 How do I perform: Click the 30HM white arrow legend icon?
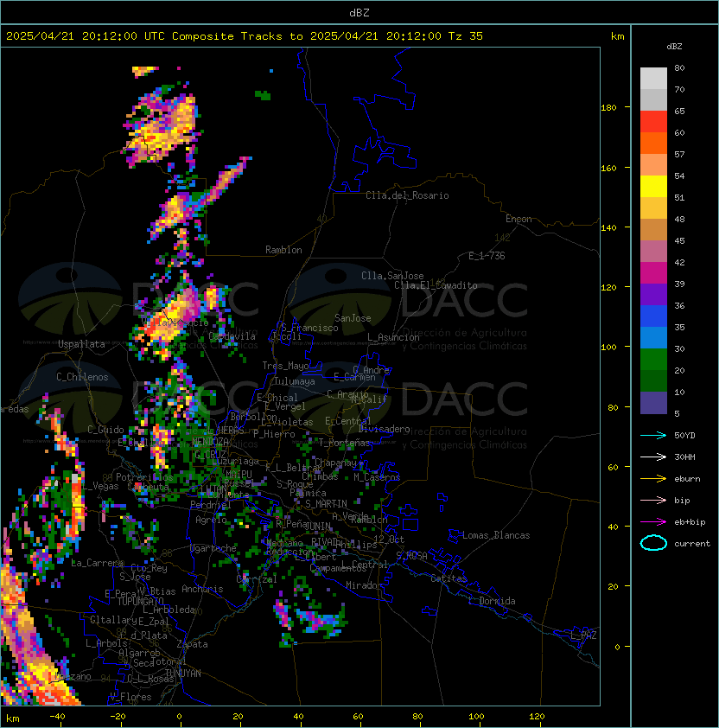tap(653, 457)
